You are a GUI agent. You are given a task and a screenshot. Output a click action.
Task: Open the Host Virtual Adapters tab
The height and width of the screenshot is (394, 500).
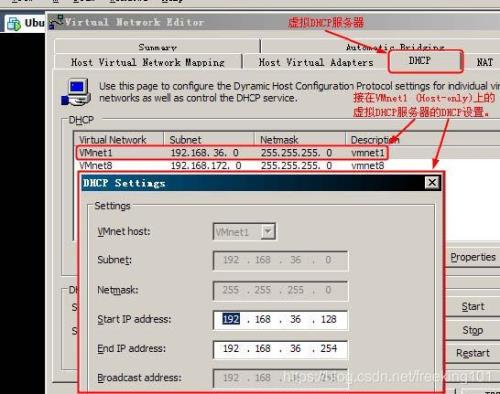[316, 62]
